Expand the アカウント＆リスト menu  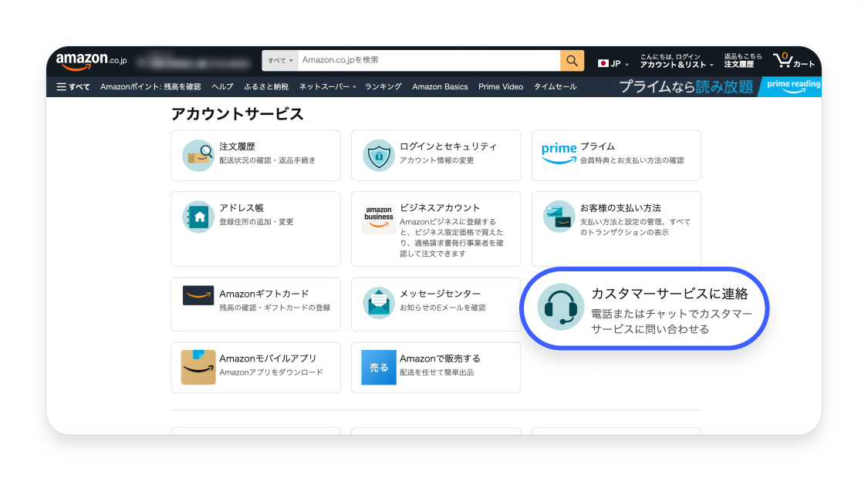pyautogui.click(x=672, y=64)
